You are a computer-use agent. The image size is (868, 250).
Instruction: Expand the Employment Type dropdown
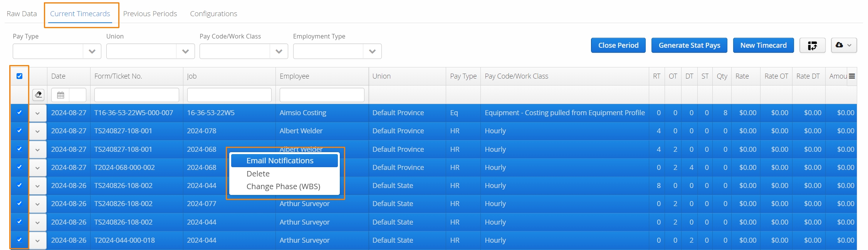click(x=372, y=51)
